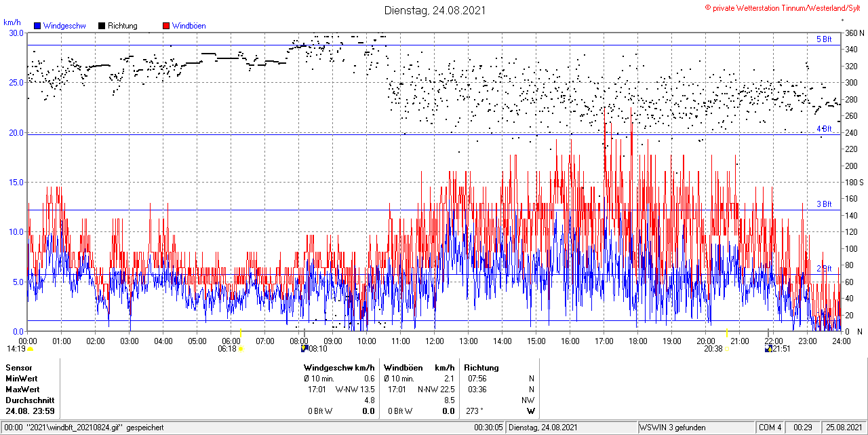This screenshot has width=868, height=435.
Task: Click the moon icon beside 08:10
Action: coord(304,348)
